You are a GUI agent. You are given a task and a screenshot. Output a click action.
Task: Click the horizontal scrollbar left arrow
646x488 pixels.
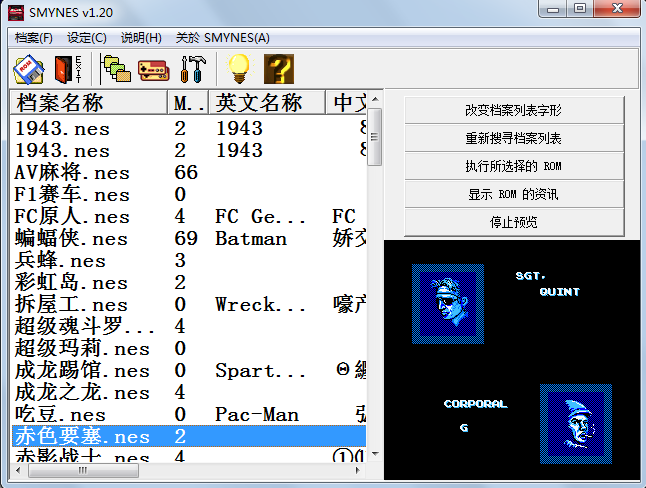click(18, 470)
